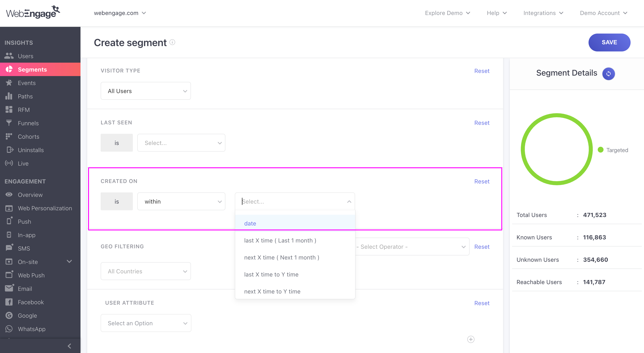This screenshot has height=353, width=644.
Task: Open the WhatsApp engagement channel
Action: [32, 329]
